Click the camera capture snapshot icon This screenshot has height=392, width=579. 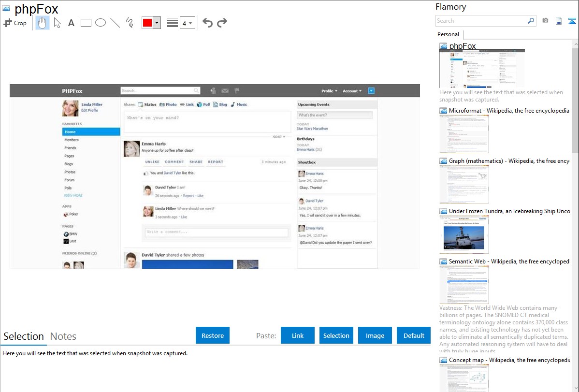(x=545, y=21)
